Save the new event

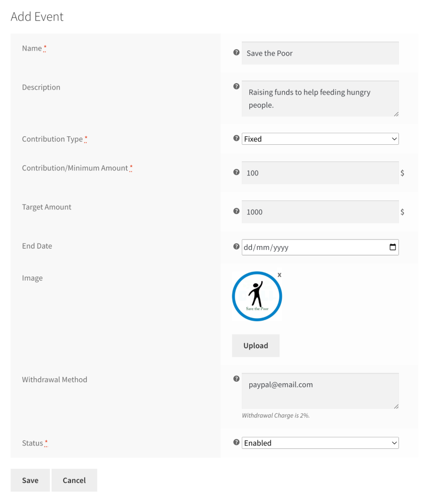tap(30, 480)
